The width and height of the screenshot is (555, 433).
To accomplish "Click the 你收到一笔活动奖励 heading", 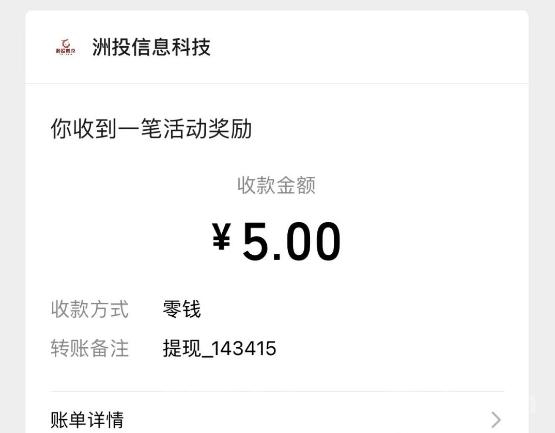I will pyautogui.click(x=151, y=129).
